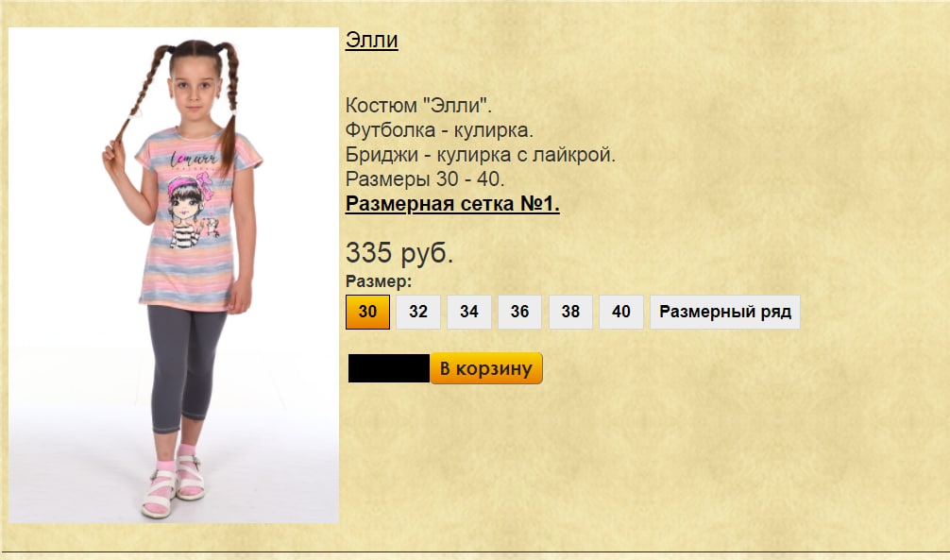The height and width of the screenshot is (560, 950).
Task: Choose size 34 option
Action: [x=469, y=312]
